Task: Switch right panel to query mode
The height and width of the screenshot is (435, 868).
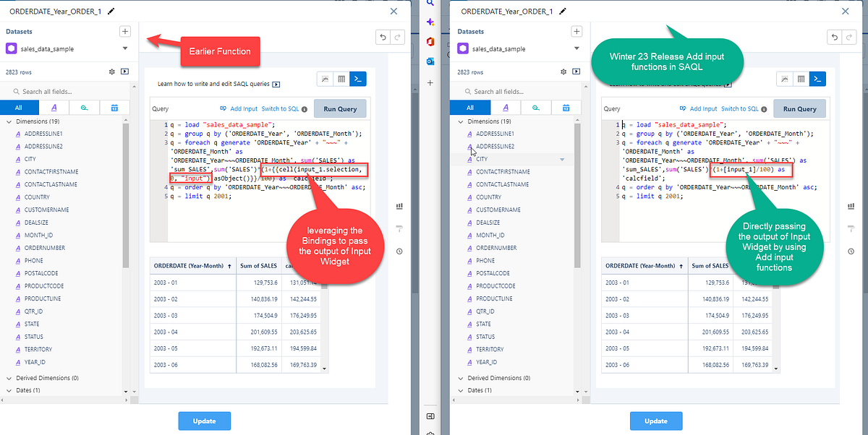Action: [x=818, y=79]
